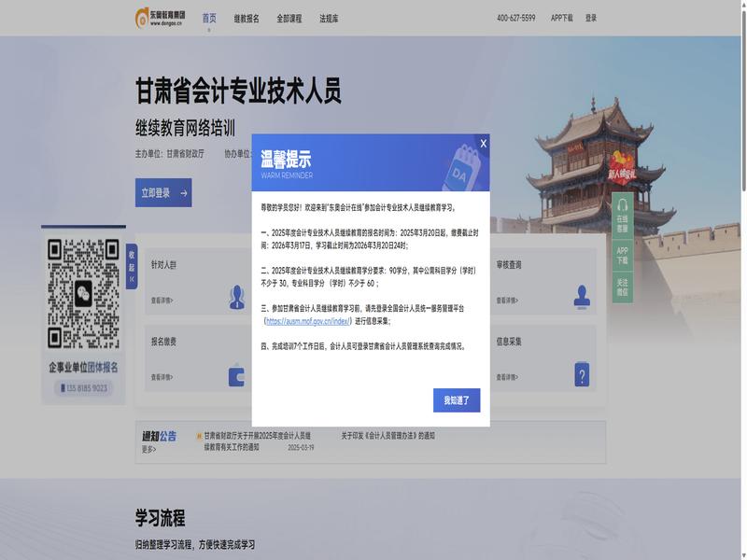Screen dimensions: 747x560
Task: Open 在线客服 headset icon in the sidebar
Action: (x=623, y=205)
